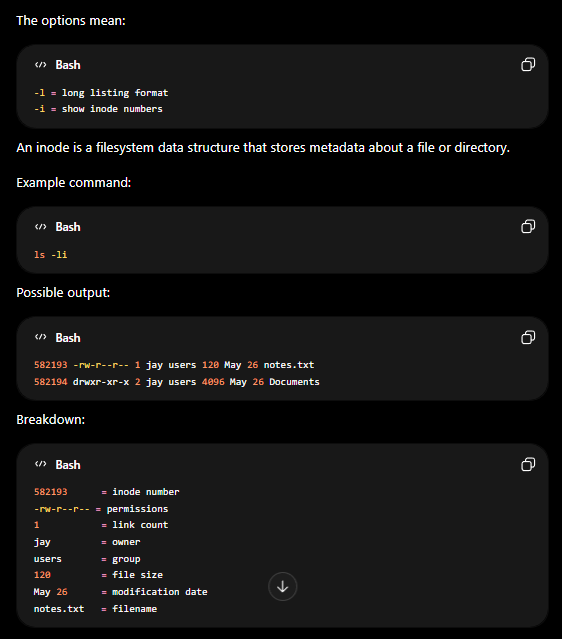The height and width of the screenshot is (639, 562).
Task: Click the '-l = long listing format' line
Action: tap(101, 93)
